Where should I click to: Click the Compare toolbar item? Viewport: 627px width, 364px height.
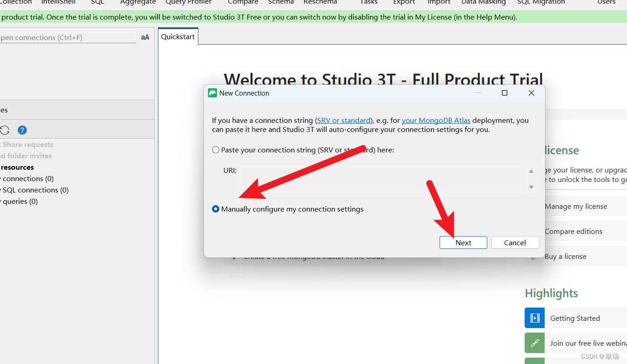pyautogui.click(x=243, y=2)
